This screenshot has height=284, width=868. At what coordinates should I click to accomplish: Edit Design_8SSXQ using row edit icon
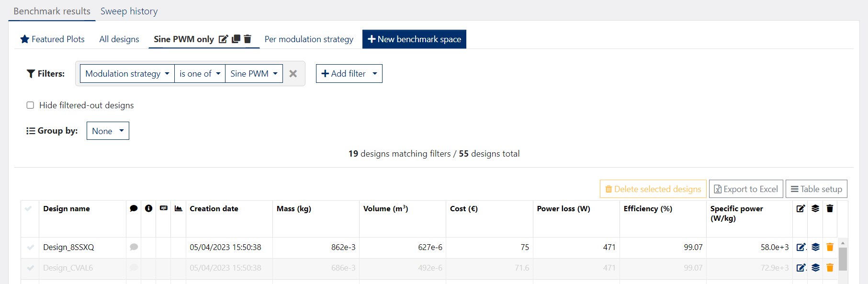coord(801,247)
